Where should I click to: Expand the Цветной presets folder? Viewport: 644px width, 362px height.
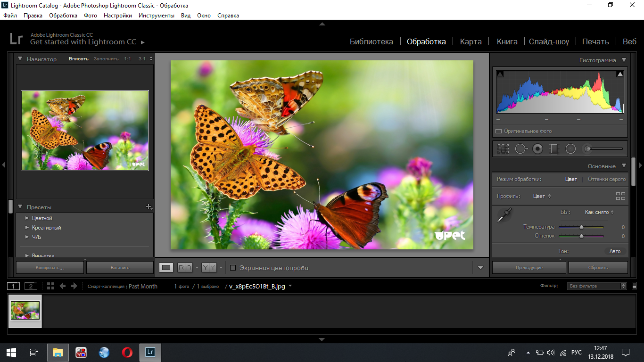pyautogui.click(x=27, y=218)
